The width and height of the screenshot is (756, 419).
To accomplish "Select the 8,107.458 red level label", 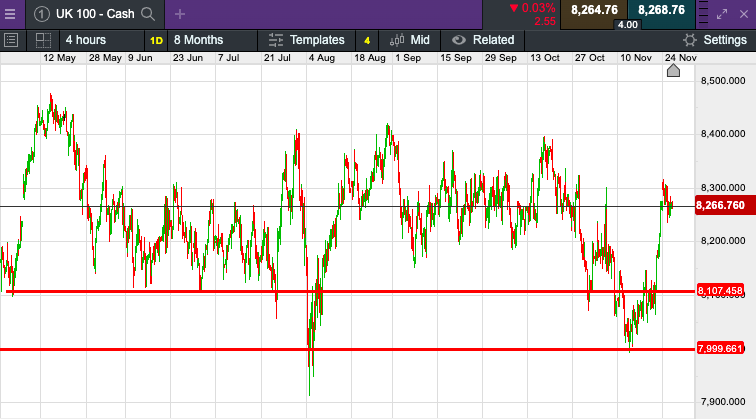I will (720, 291).
